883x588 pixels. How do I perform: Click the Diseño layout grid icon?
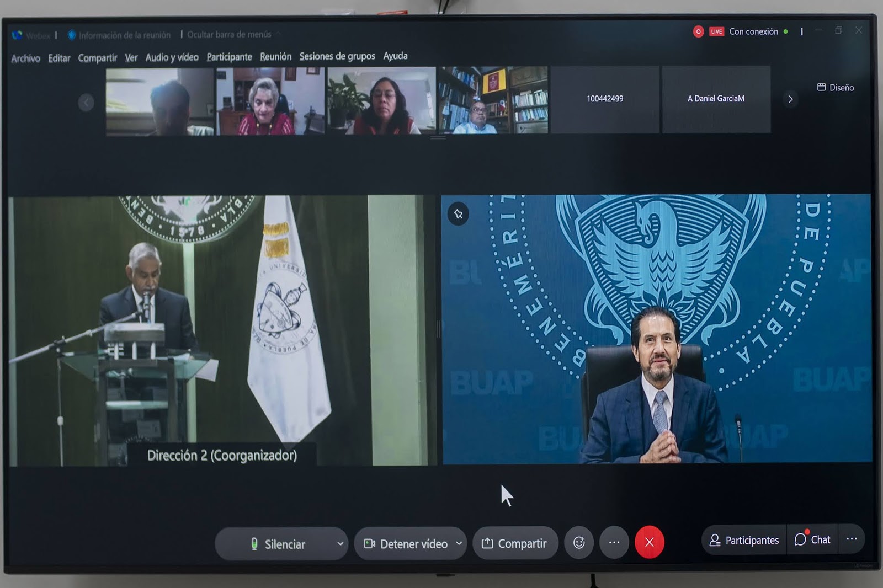[821, 87]
